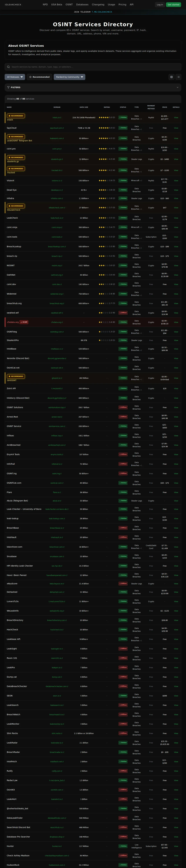Click the Name column header
Image resolution: width=186 pixels, height=868 pixels.
click(9, 107)
